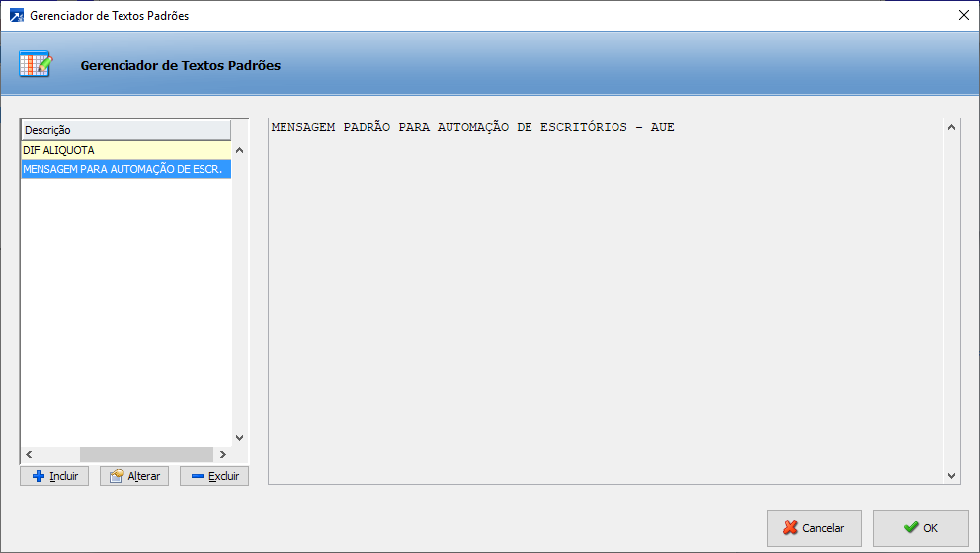The width and height of the screenshot is (980, 553).
Task: Click list horizontal scrollbar right arrow
Action: point(223,455)
